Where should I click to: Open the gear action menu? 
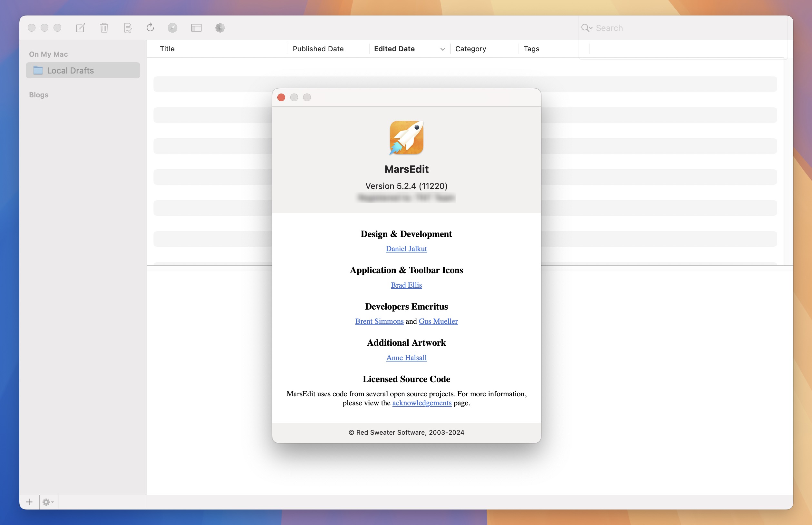[48, 502]
